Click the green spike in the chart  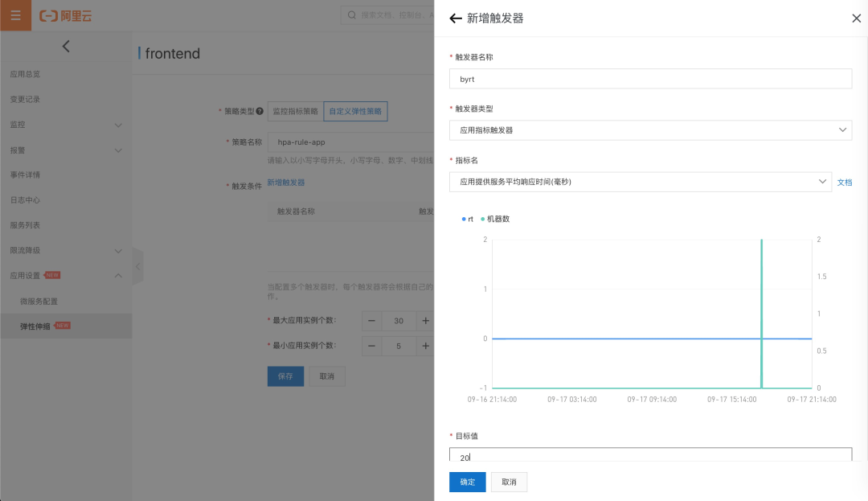(762, 314)
